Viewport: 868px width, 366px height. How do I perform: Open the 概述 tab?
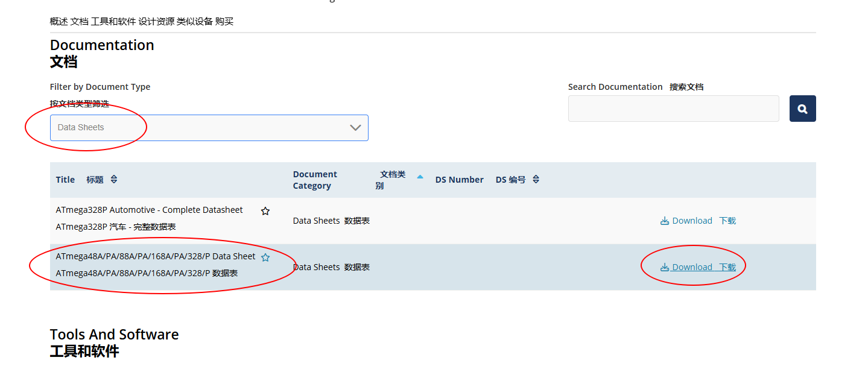59,22
